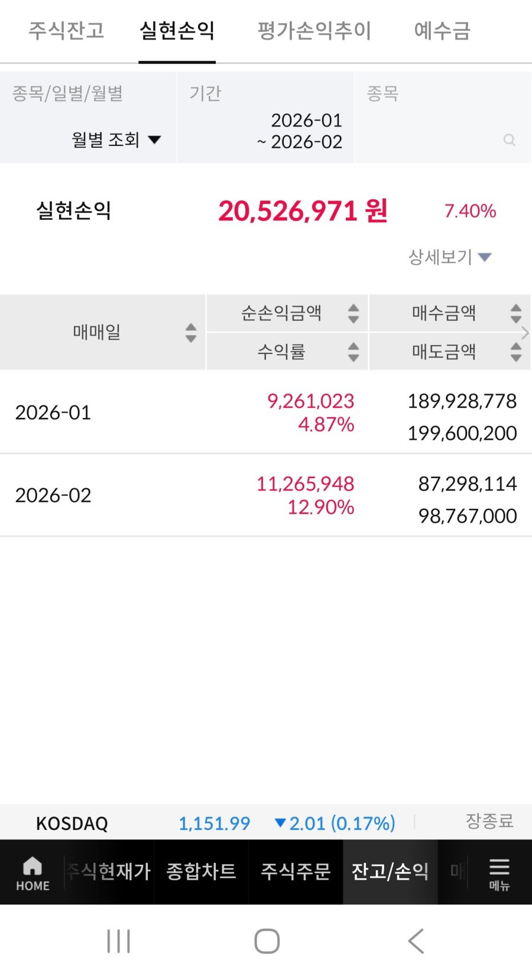Viewport: 532px width, 980px height.
Task: Sort by 수익률 column arrows
Action: coord(353,352)
